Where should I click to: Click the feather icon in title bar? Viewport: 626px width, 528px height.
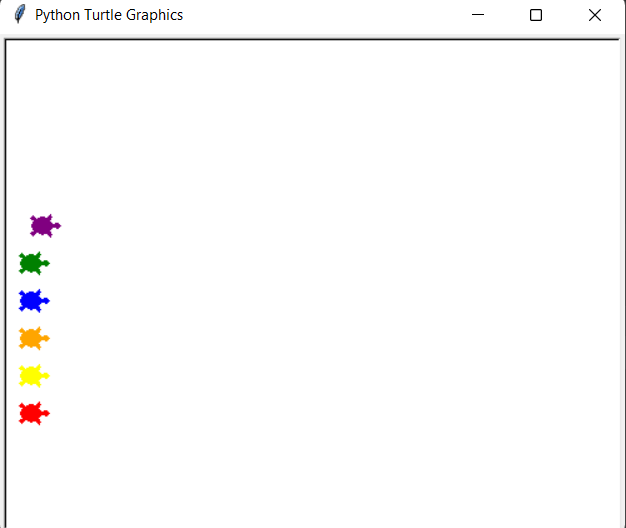point(19,14)
